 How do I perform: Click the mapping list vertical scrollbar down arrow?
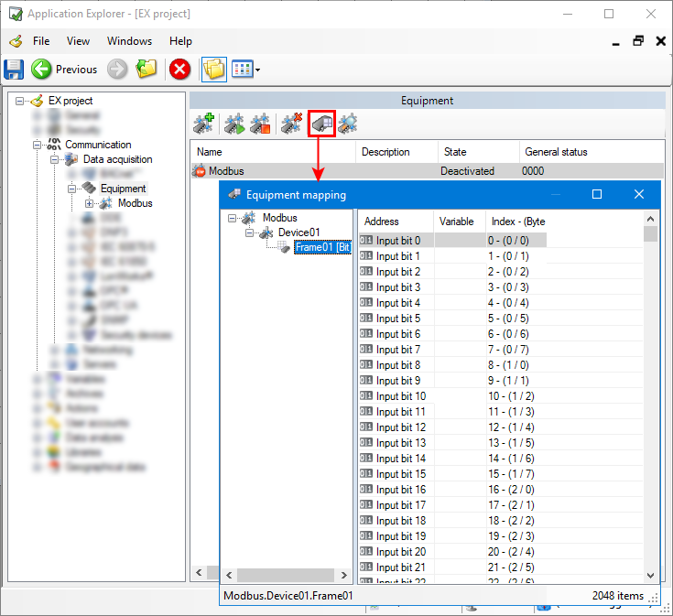(x=651, y=575)
